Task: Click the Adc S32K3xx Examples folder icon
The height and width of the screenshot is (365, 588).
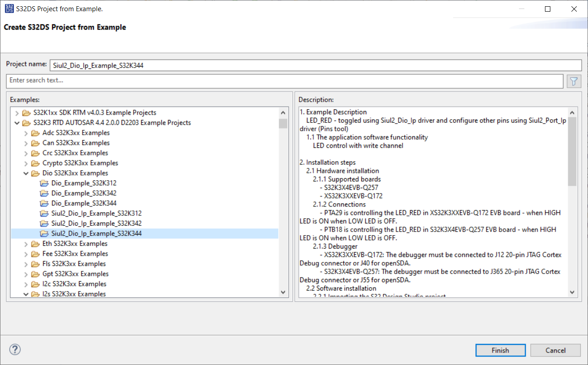Action: [x=35, y=133]
